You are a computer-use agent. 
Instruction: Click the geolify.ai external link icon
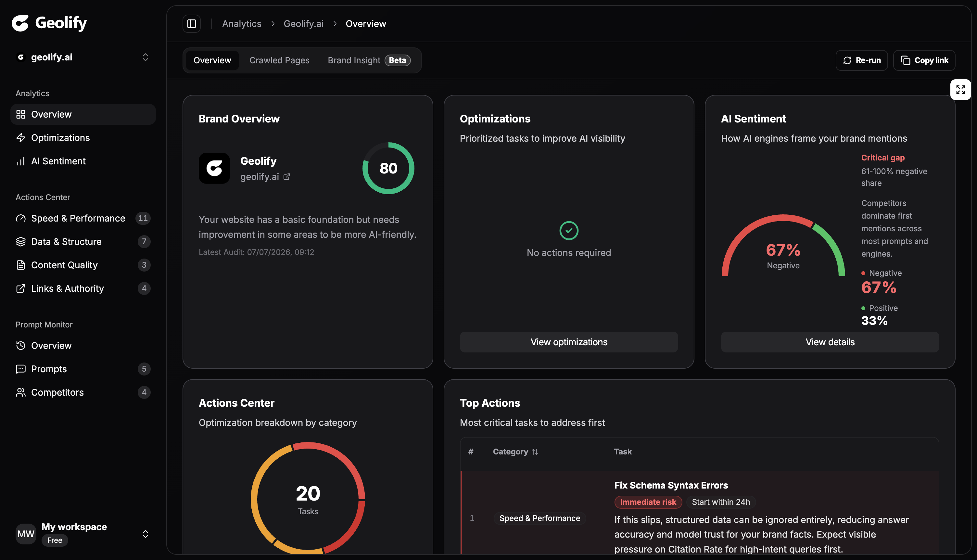(x=287, y=177)
